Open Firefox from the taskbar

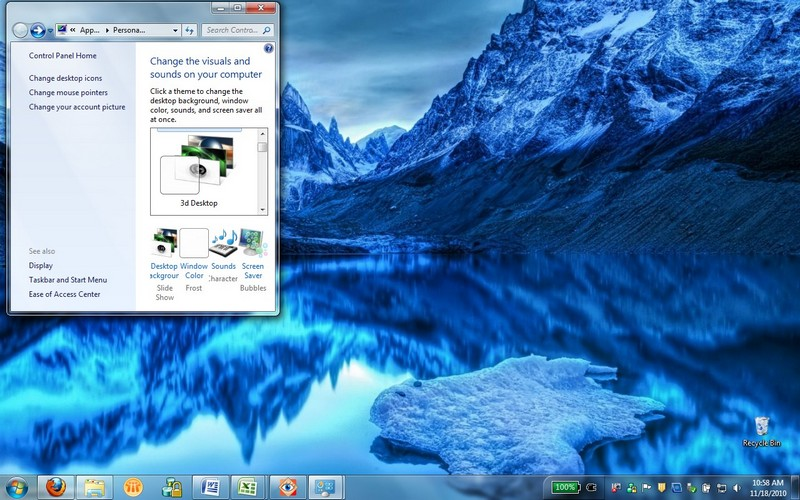click(x=54, y=486)
